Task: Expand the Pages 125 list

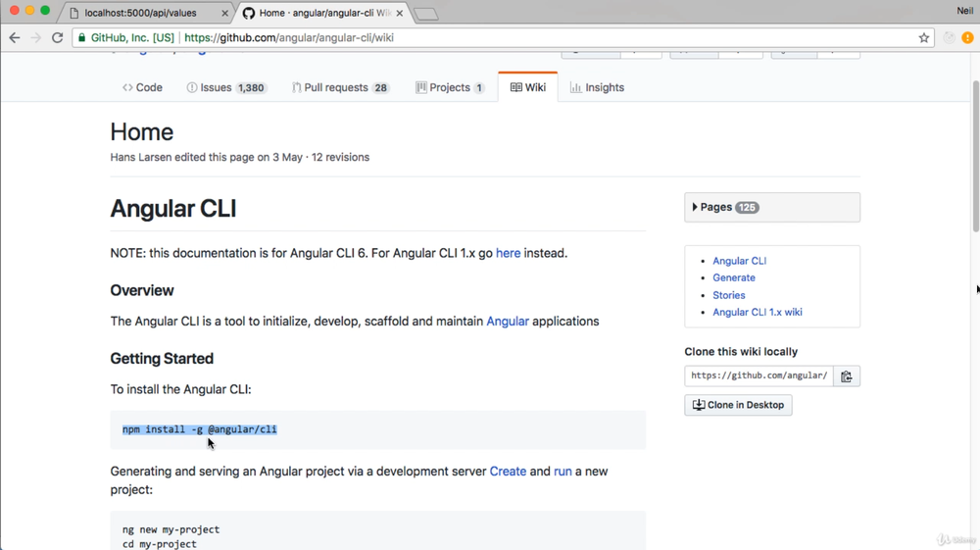Action: pyautogui.click(x=772, y=208)
